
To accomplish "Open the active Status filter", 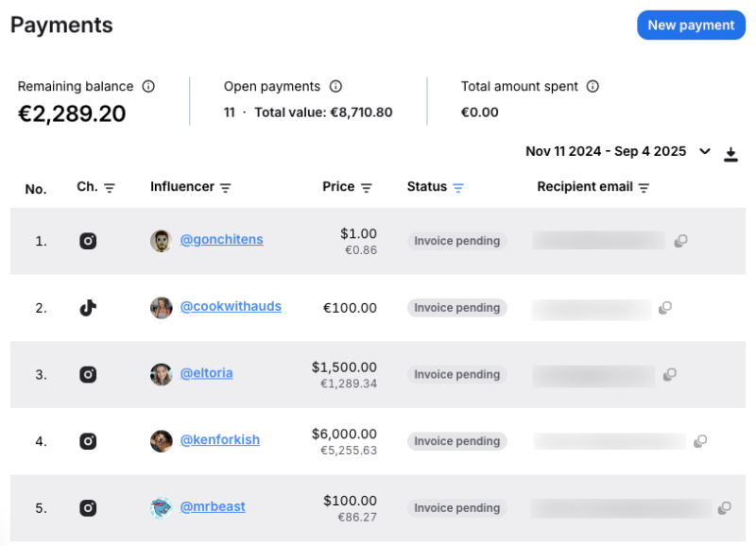I will click(458, 188).
